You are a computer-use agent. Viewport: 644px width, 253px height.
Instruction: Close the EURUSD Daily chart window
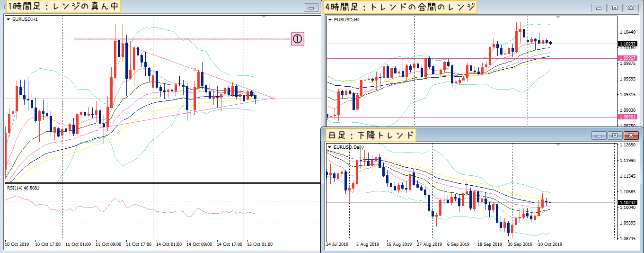coord(631,136)
